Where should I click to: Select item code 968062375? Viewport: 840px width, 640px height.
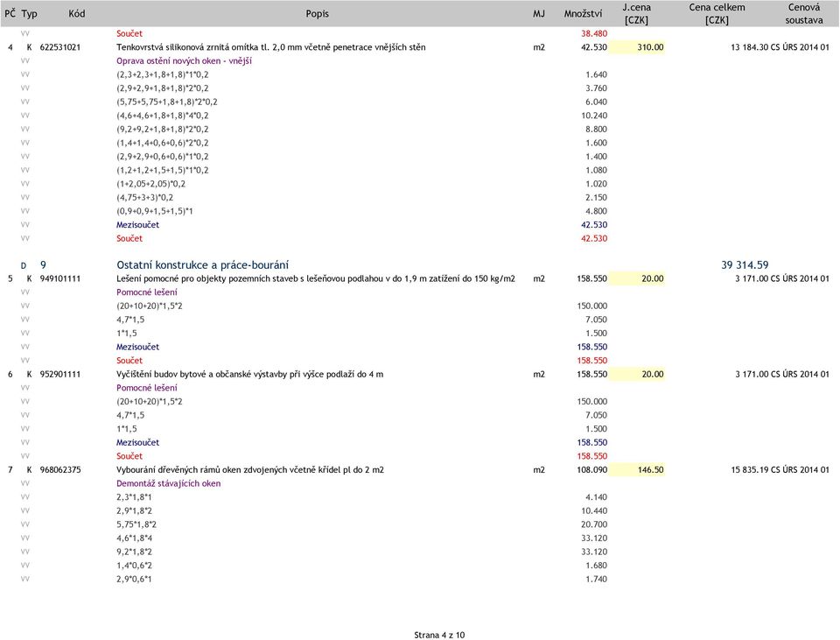[x=60, y=469]
